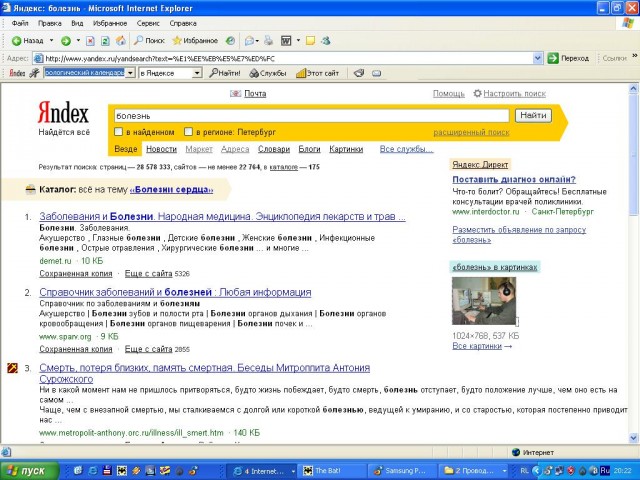Click the yellow note toolbar icon
This screenshot has height=480, width=640.
click(x=311, y=41)
